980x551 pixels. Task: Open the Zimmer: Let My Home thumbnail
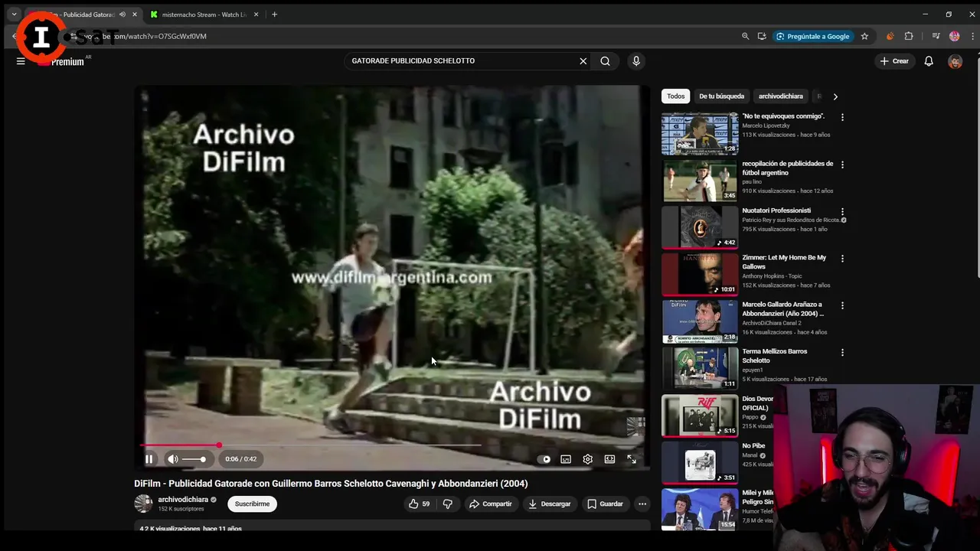click(x=700, y=274)
